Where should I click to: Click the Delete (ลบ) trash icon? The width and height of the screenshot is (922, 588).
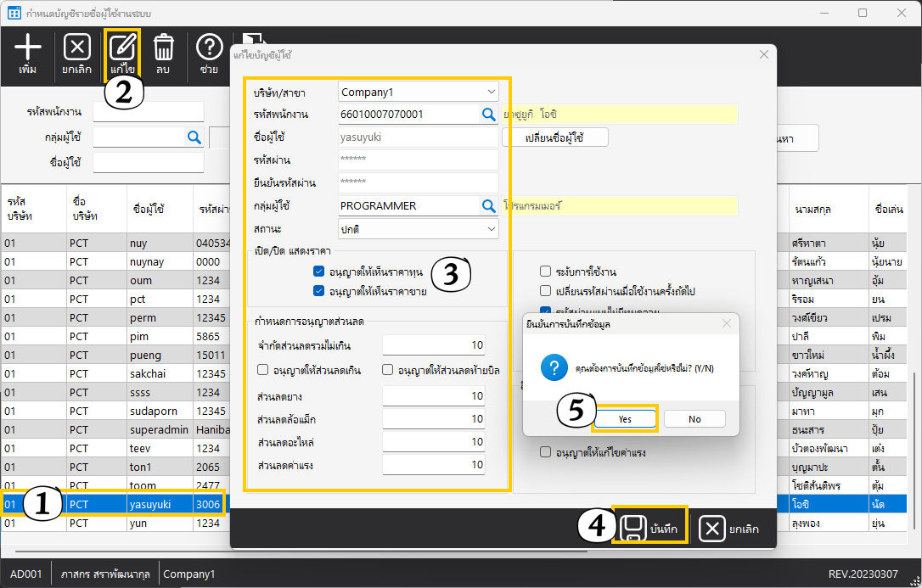tap(163, 48)
